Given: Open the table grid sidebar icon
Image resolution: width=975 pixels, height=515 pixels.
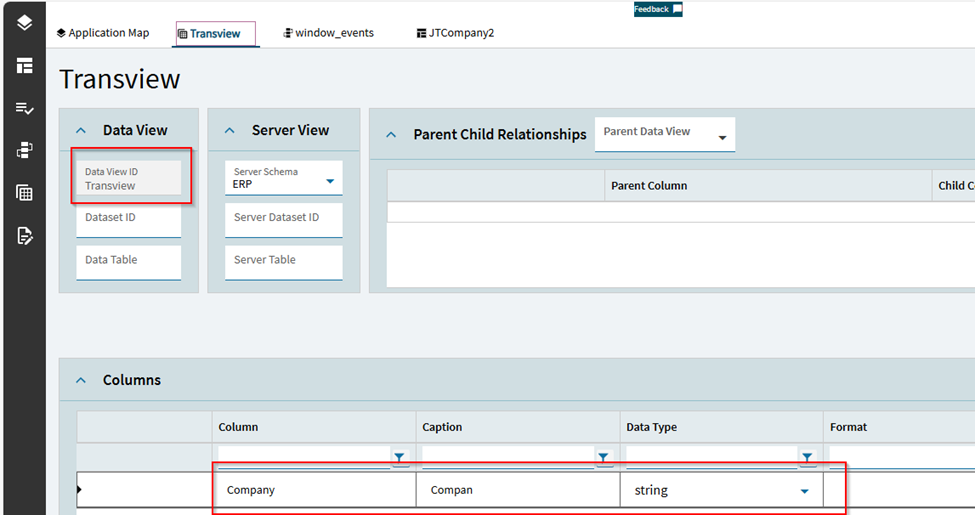Looking at the screenshot, I should coord(24,193).
